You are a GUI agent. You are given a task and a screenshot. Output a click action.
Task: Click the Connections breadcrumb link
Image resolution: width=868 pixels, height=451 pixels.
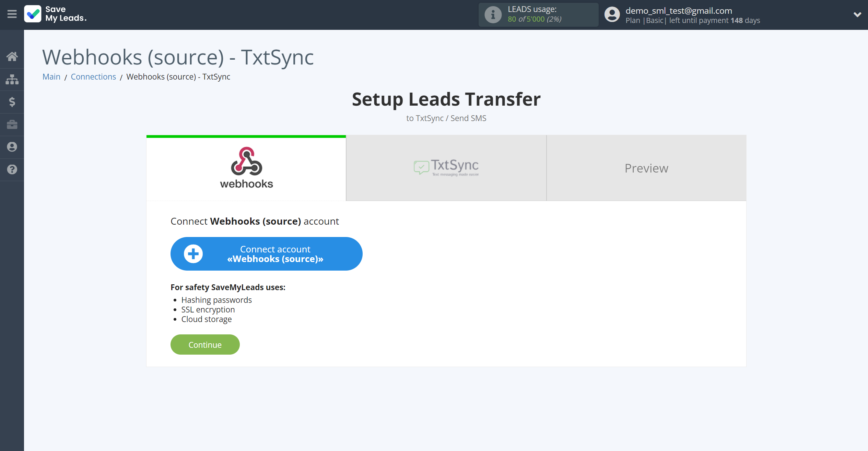coord(94,77)
